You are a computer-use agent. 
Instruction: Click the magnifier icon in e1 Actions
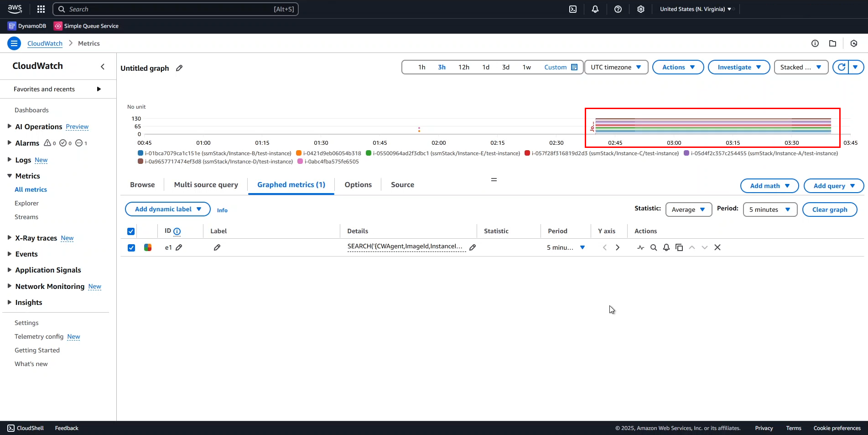coord(654,247)
